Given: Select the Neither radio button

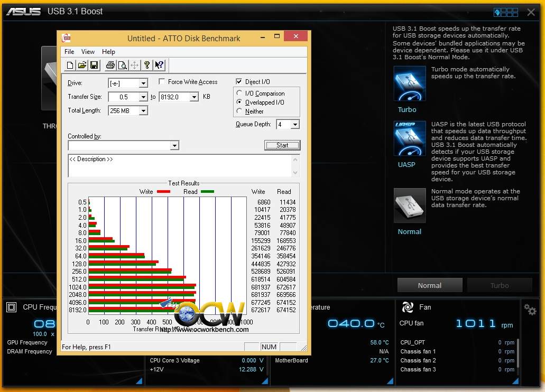Looking at the screenshot, I should [239, 111].
